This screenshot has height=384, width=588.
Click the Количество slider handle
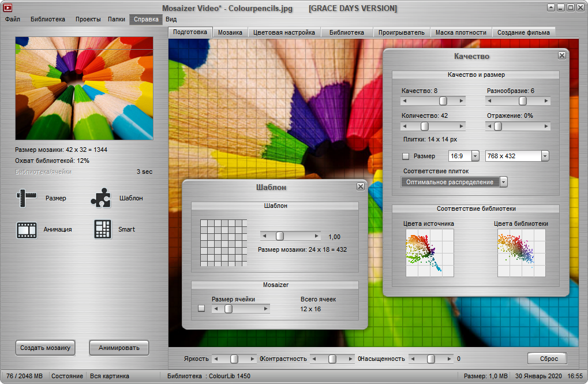[x=425, y=126]
